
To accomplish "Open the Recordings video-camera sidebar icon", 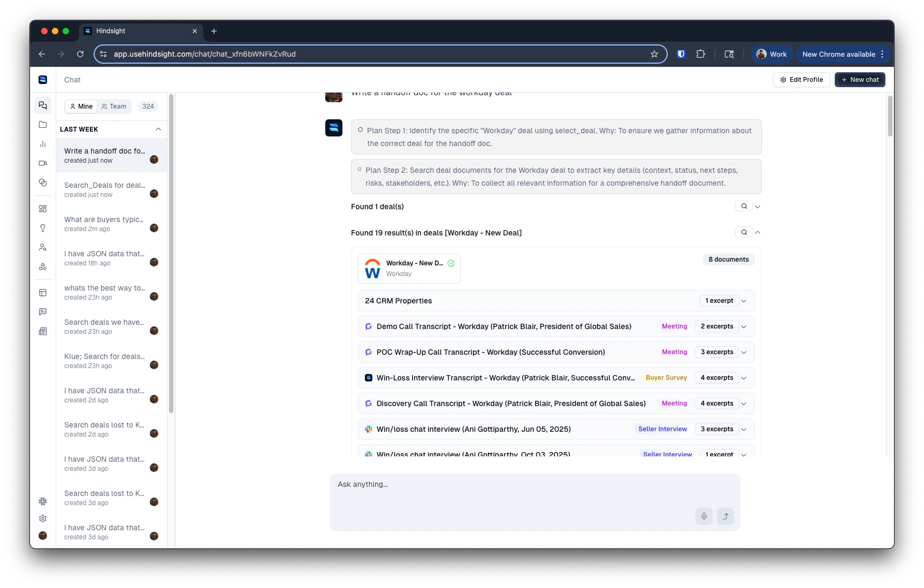I will click(43, 163).
